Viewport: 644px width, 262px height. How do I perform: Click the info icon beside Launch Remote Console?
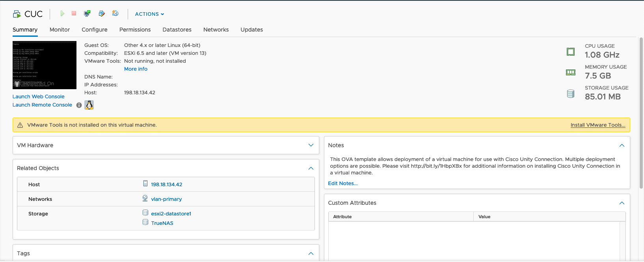[79, 105]
